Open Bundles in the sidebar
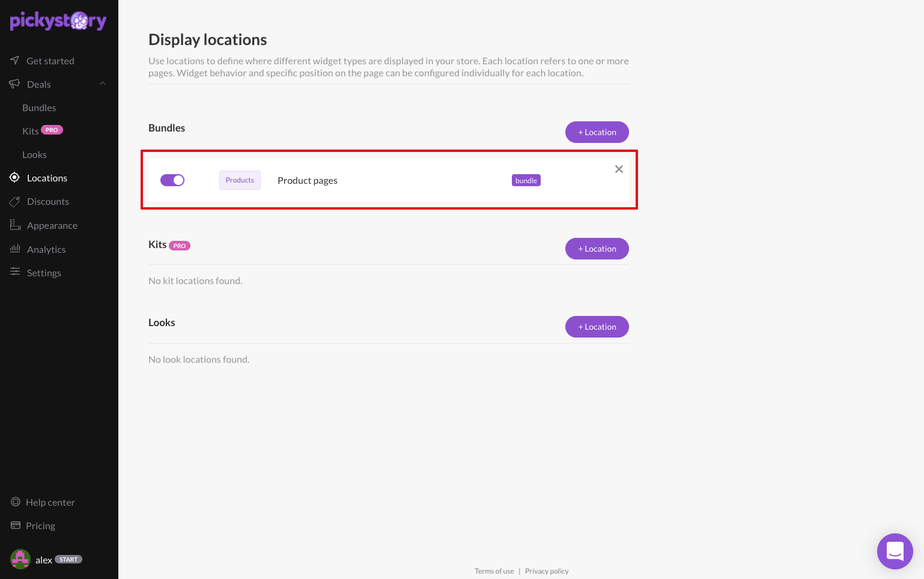The image size is (924, 579). [39, 108]
